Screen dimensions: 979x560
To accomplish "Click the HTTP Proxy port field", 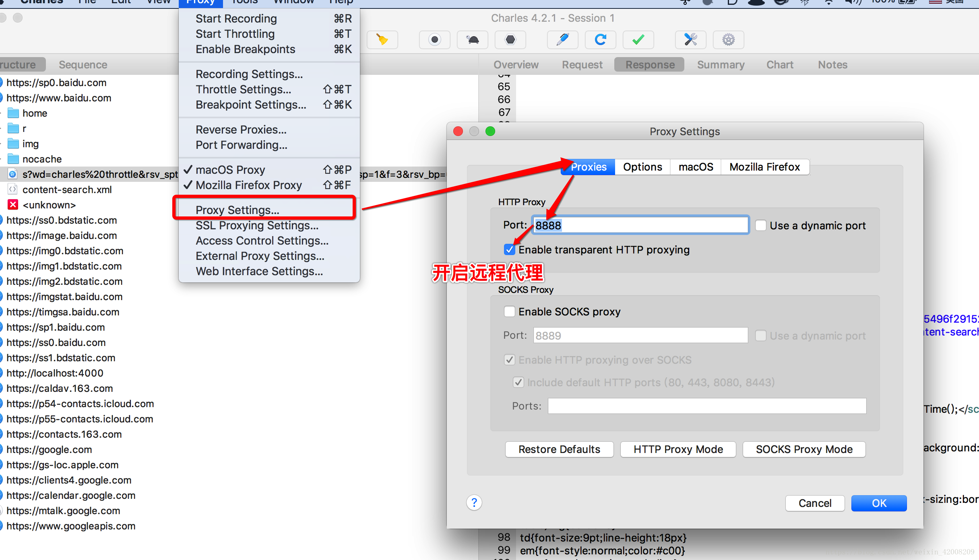I will [640, 225].
